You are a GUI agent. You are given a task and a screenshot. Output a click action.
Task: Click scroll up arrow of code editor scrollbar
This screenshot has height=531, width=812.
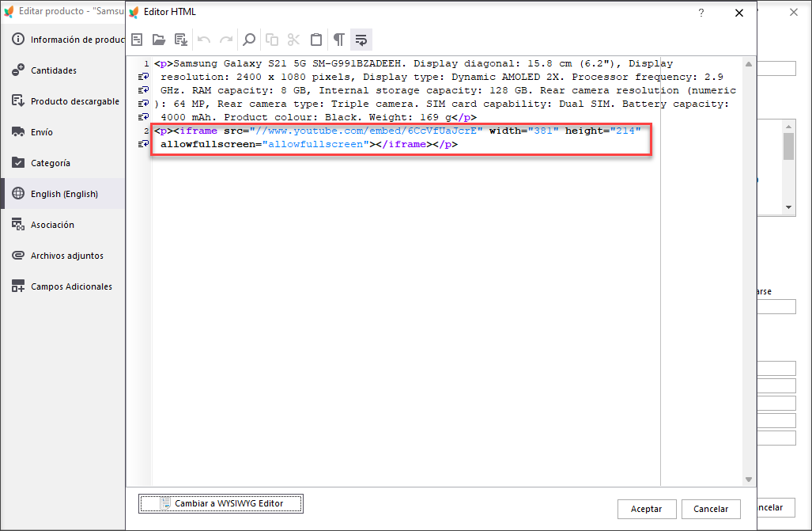coord(748,64)
